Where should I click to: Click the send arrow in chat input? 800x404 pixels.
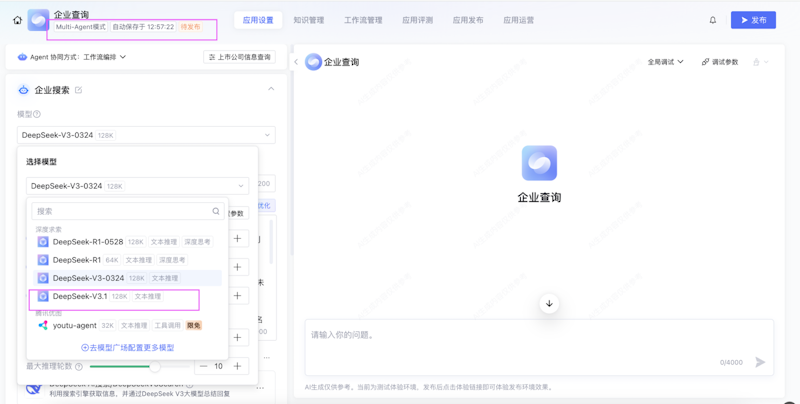coord(760,362)
